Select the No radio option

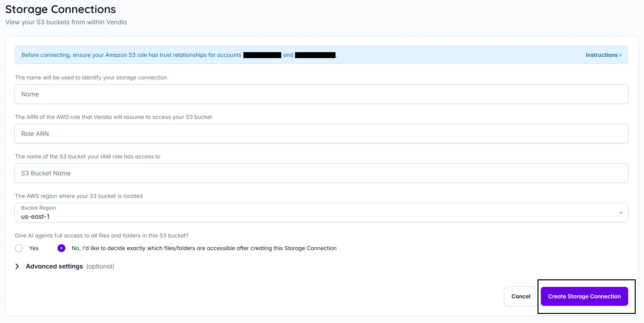(61, 248)
